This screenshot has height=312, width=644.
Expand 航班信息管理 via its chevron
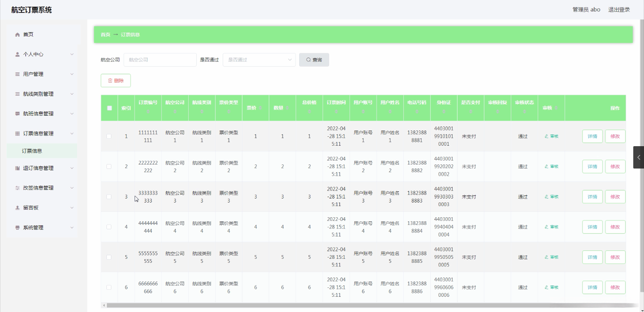click(x=72, y=114)
